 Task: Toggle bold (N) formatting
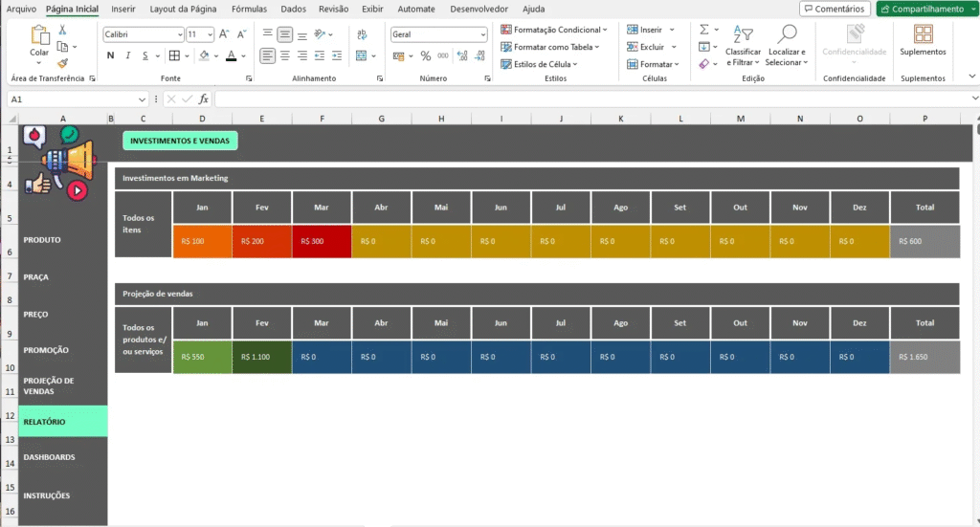(x=111, y=55)
